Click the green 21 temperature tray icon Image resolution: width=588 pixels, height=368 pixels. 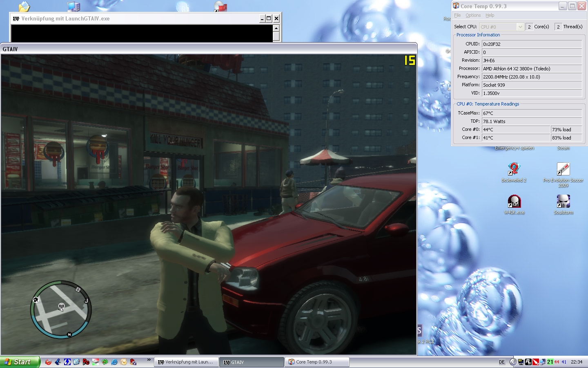click(x=550, y=362)
